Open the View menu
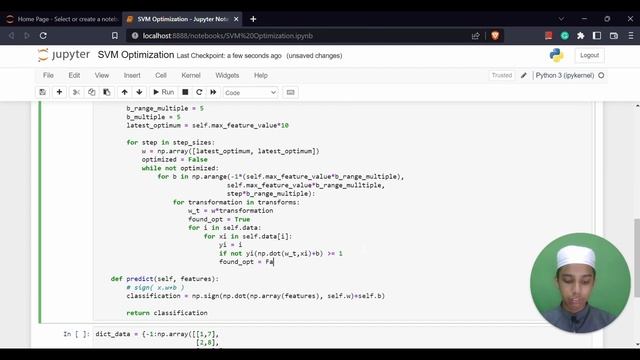This screenshot has width=640, height=360. (102, 76)
